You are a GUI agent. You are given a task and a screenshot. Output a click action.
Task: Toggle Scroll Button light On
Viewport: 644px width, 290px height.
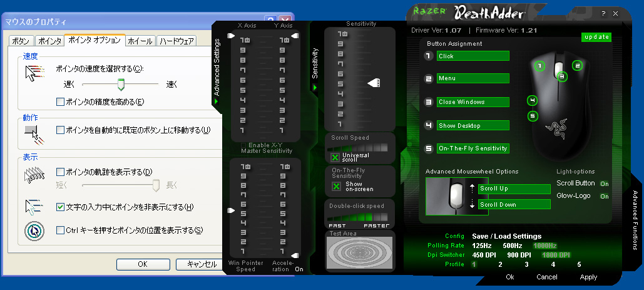[x=604, y=184]
